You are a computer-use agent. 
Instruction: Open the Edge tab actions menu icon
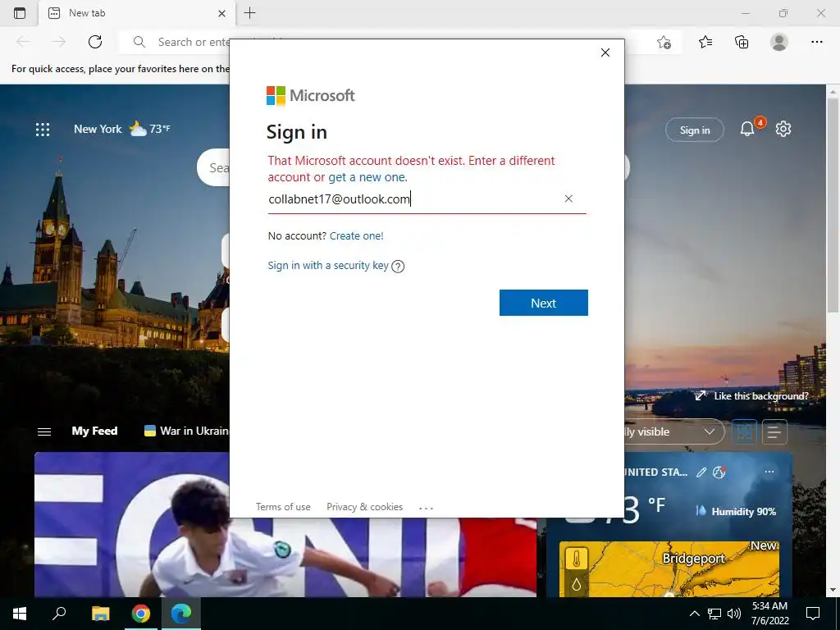click(x=20, y=13)
